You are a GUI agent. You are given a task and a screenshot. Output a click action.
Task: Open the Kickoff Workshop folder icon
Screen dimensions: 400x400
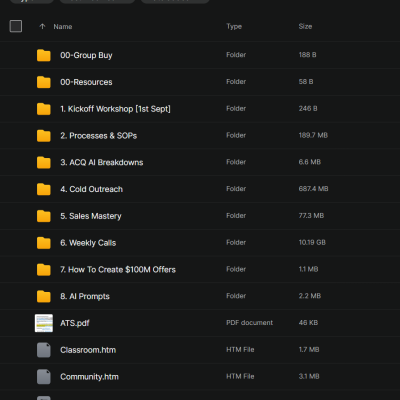tap(44, 109)
